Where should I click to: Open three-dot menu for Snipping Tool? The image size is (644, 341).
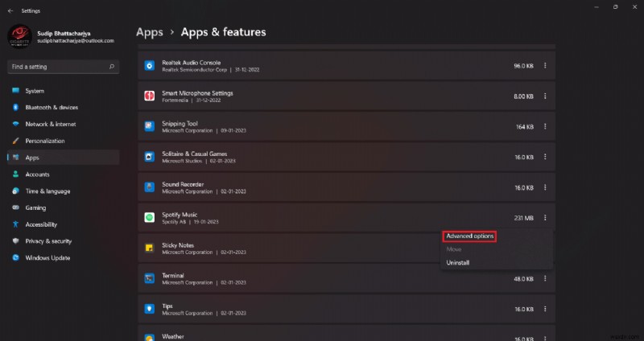click(545, 126)
